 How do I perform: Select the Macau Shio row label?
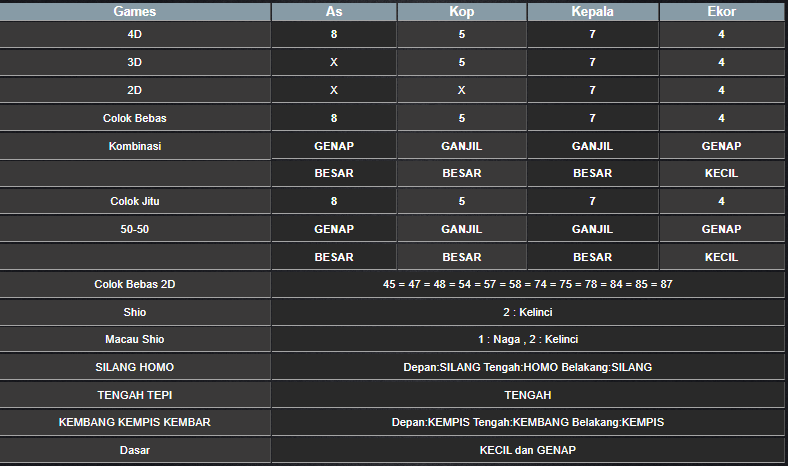click(135, 339)
